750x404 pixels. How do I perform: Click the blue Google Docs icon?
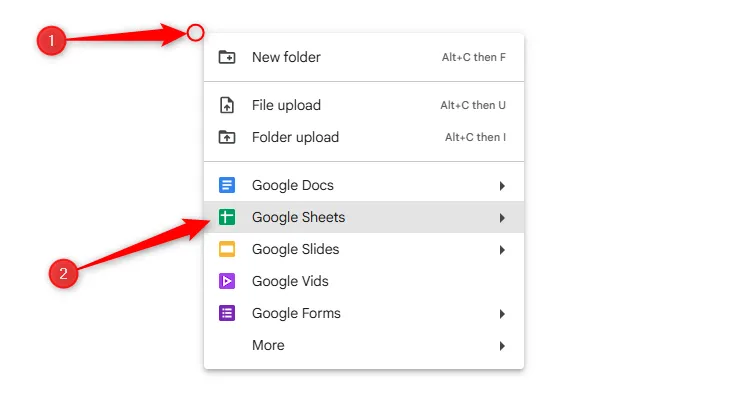point(227,185)
